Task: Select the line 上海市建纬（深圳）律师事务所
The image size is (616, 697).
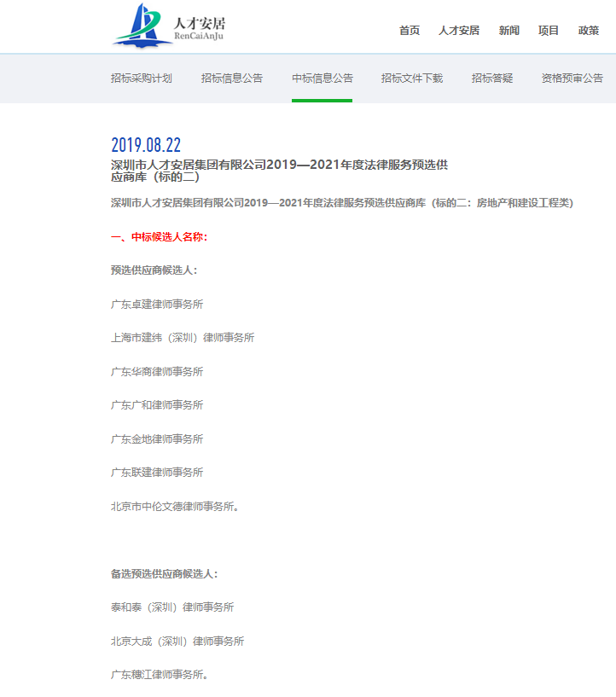Action: click(x=183, y=338)
